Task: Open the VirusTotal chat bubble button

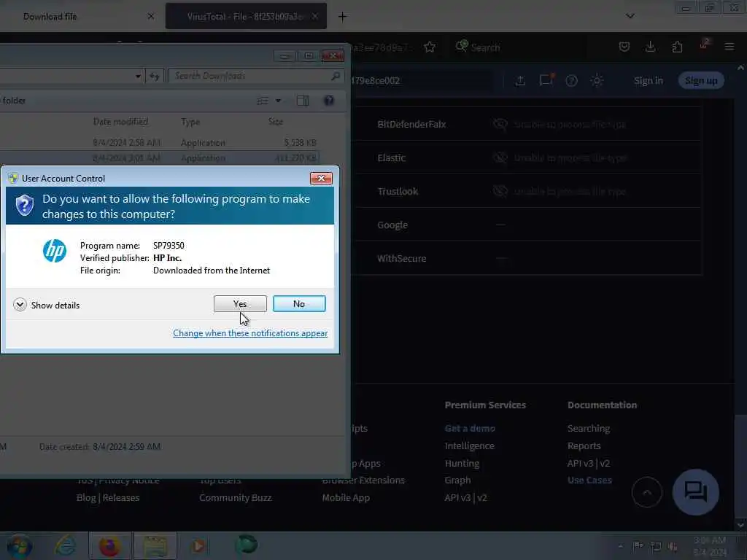Action: click(x=695, y=492)
